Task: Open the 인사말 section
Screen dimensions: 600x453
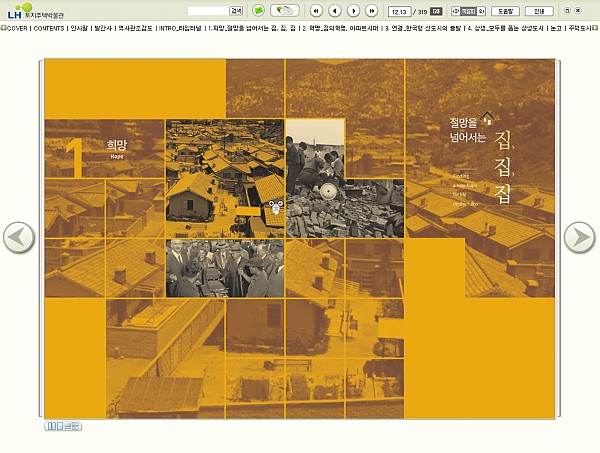Action: (79, 28)
